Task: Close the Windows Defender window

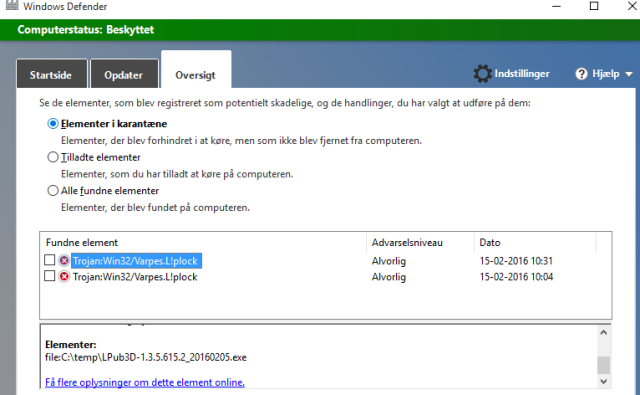Action: tap(632, 6)
